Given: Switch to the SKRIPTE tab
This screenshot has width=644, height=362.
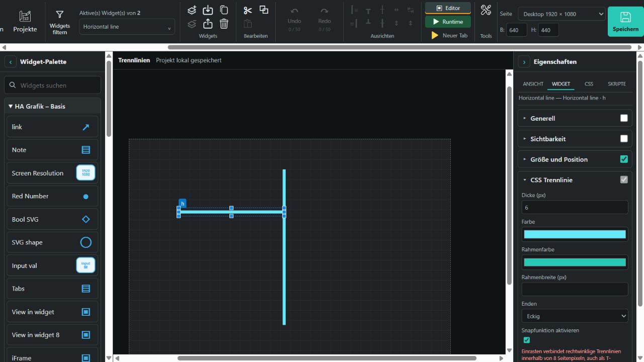Looking at the screenshot, I should point(617,84).
